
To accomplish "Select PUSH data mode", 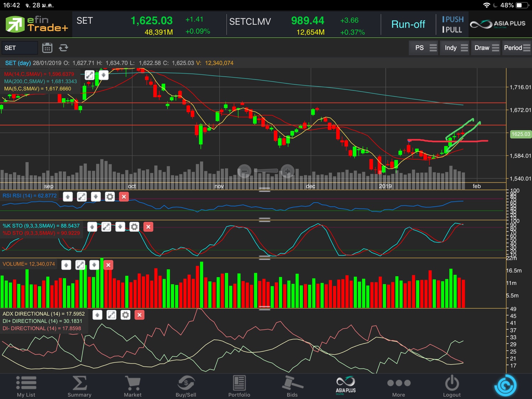I will coord(453,20).
